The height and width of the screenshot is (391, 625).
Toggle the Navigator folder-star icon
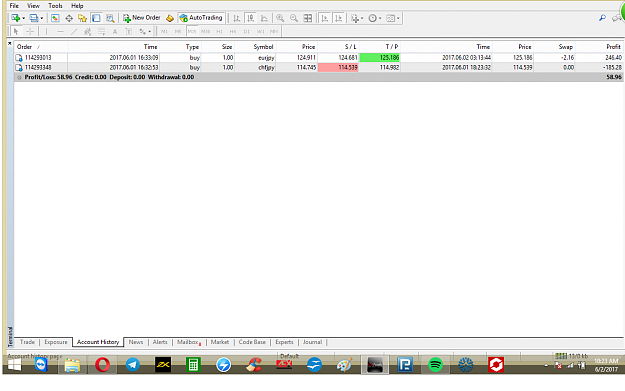[x=83, y=18]
